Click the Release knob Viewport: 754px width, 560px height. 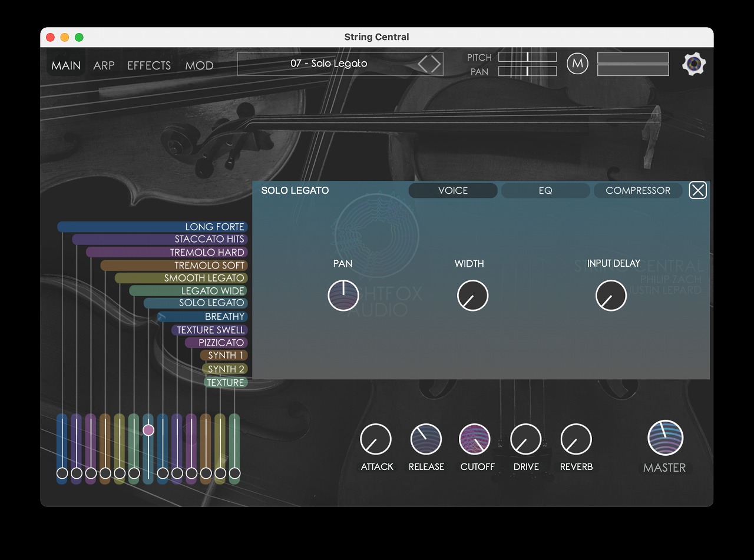[x=426, y=439]
